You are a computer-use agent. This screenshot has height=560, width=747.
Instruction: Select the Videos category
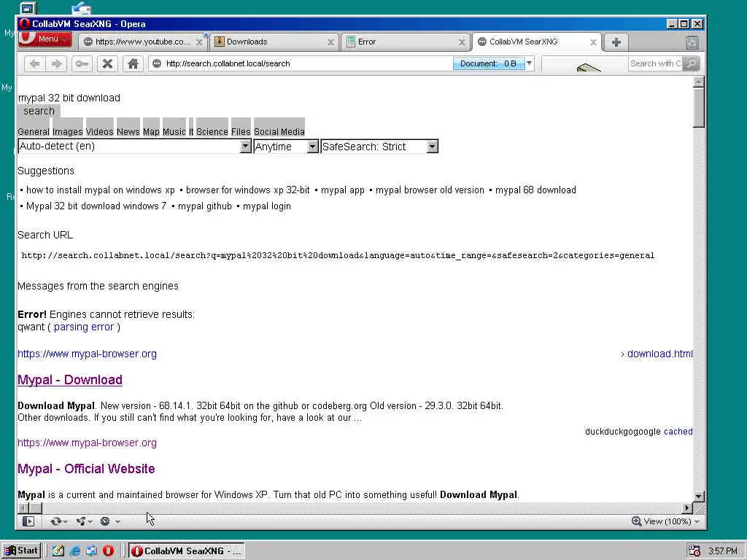point(99,131)
